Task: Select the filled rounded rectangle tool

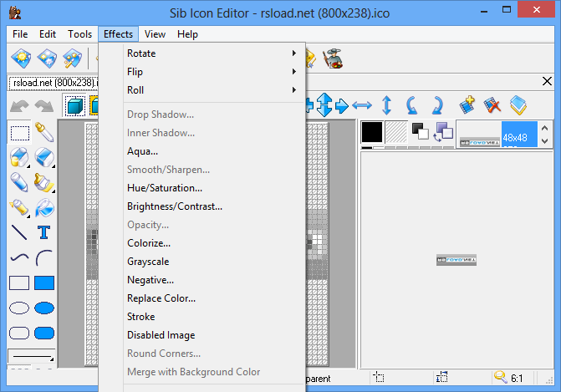Action: (x=44, y=333)
